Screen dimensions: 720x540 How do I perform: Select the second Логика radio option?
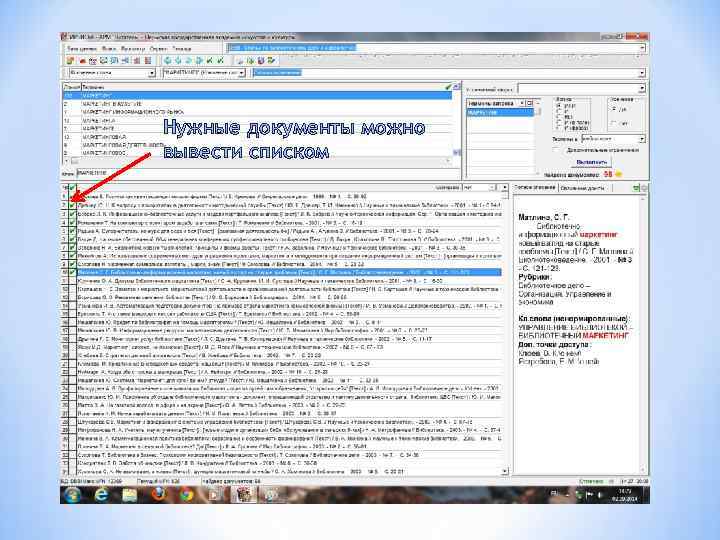559,111
